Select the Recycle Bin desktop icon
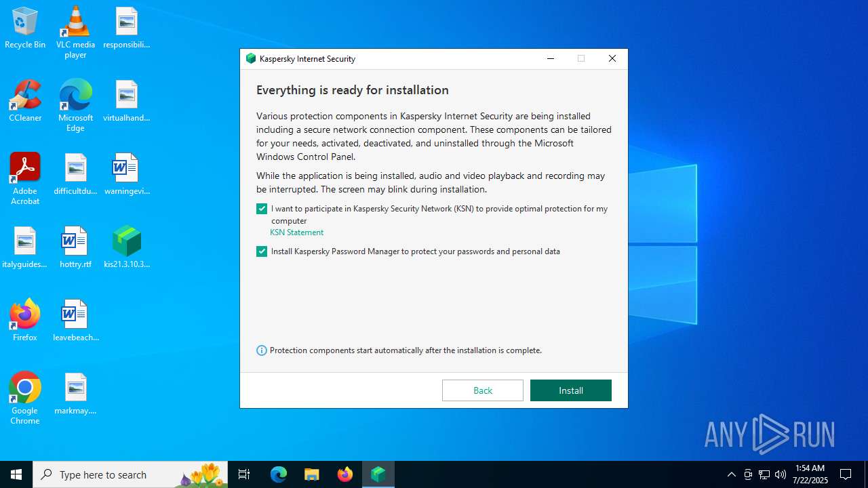The width and height of the screenshot is (868, 488). tap(25, 28)
